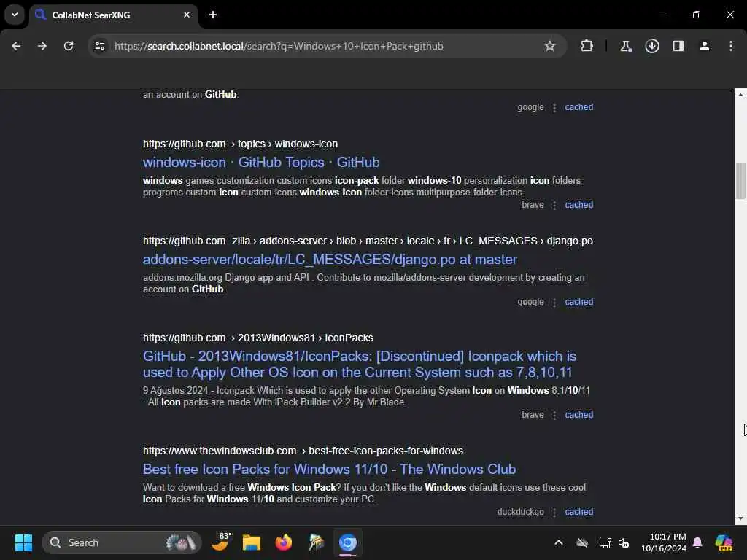Click the github.com topics windows-icon URL
Viewport: 747px width, 560px height.
pos(240,144)
